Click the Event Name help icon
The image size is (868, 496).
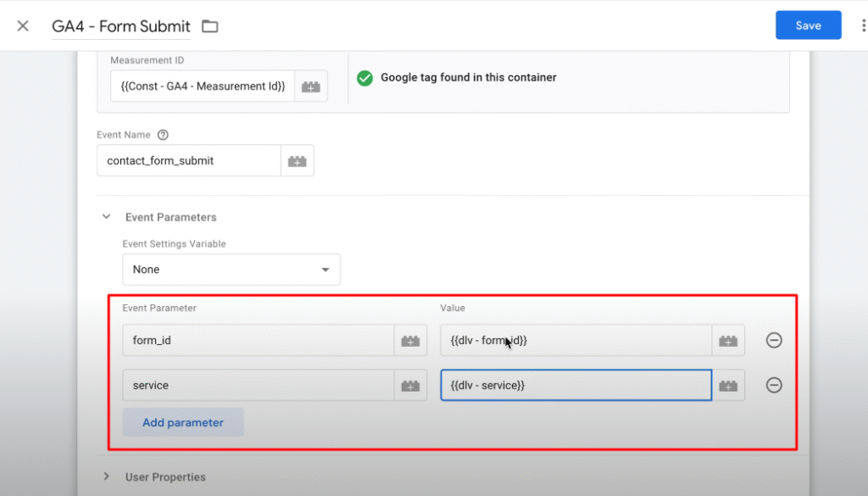coord(163,135)
